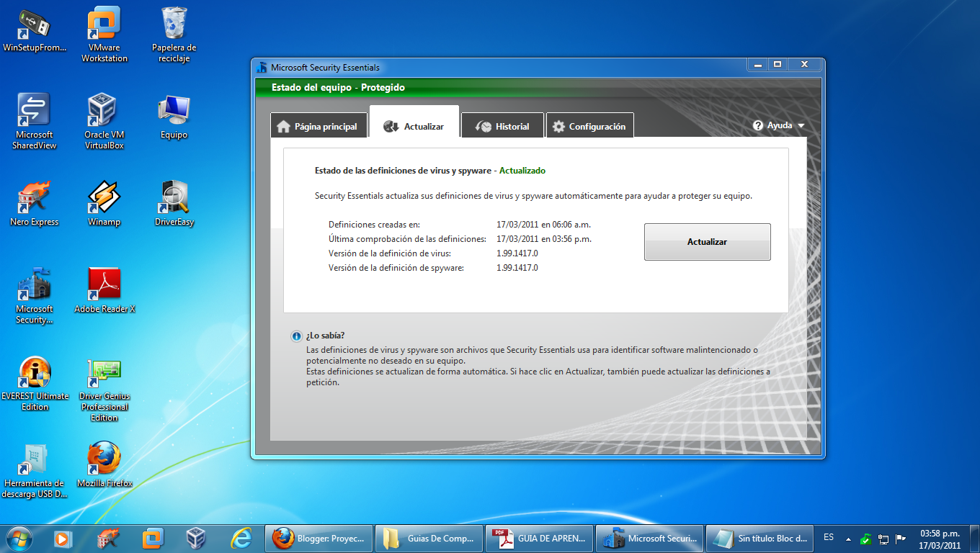
Task: Open the Equipo desktop icon
Action: click(174, 117)
